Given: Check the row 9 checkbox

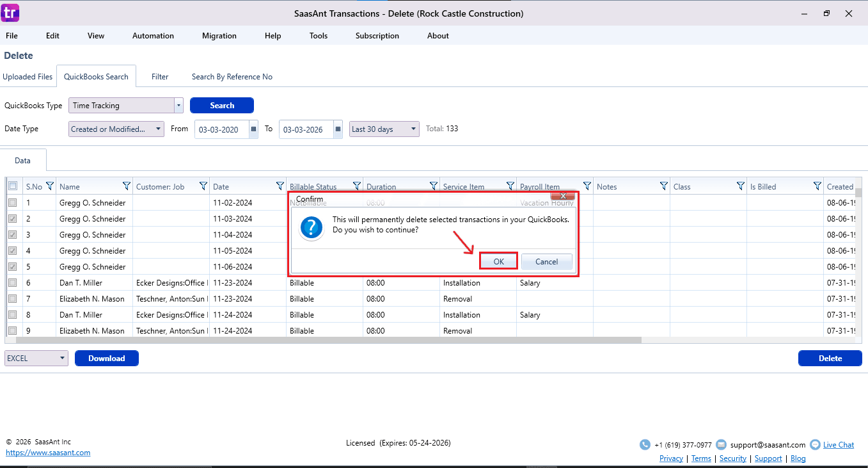Looking at the screenshot, I should [13, 330].
